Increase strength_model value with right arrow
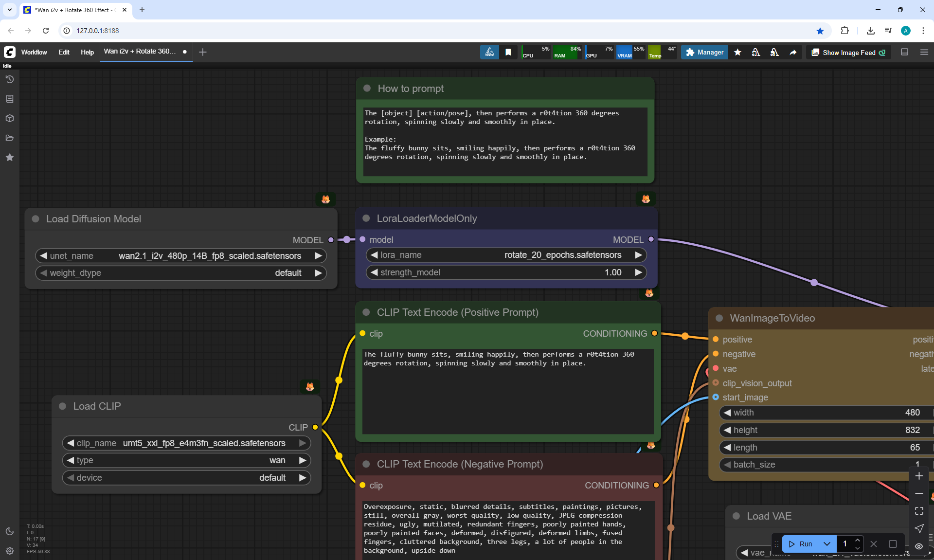 [638, 272]
